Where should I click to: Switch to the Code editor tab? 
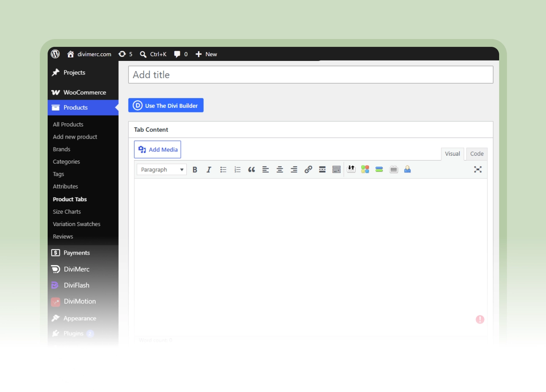(x=477, y=154)
